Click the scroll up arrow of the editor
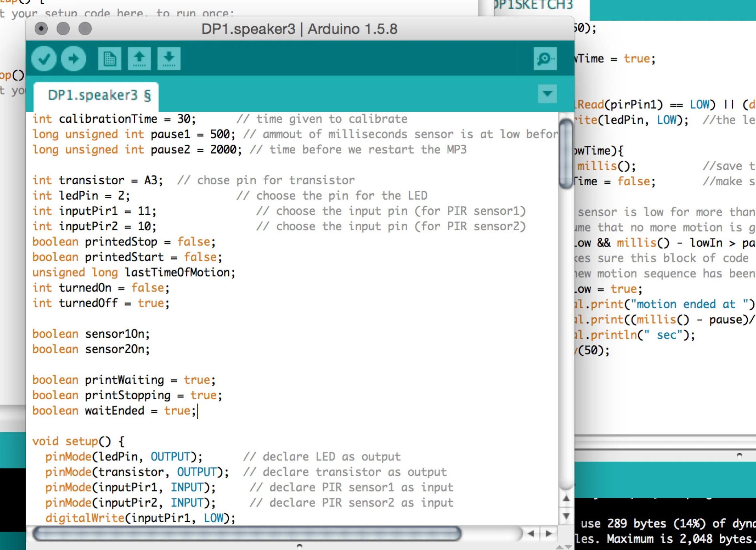This screenshot has height=550, width=756. pyautogui.click(x=566, y=499)
